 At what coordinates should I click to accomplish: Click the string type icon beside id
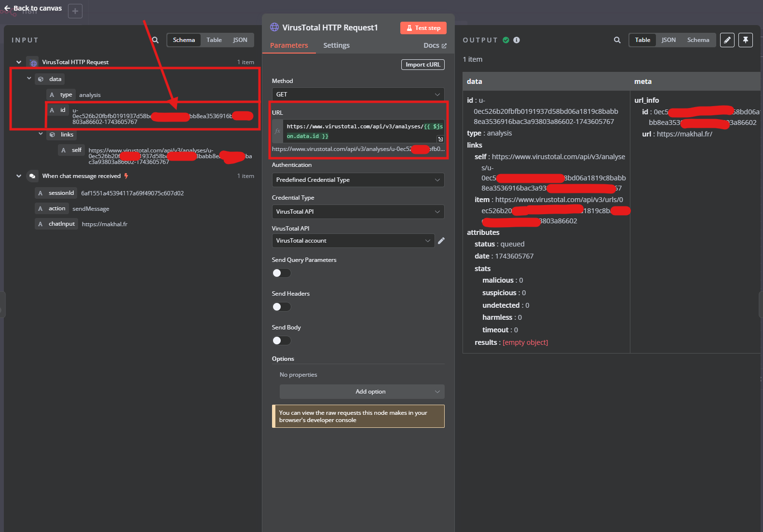tap(52, 110)
